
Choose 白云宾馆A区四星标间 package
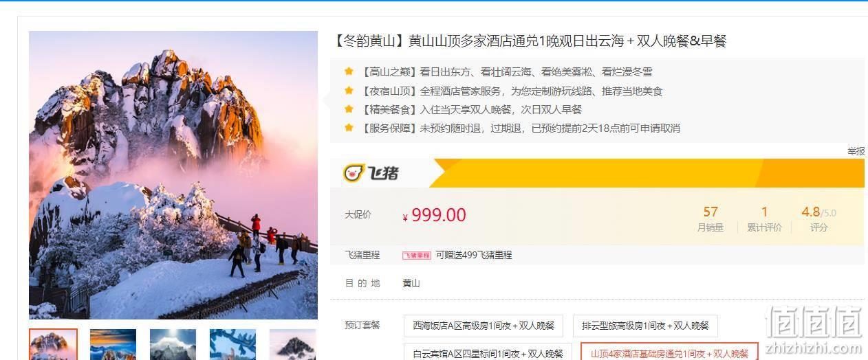click(x=488, y=352)
